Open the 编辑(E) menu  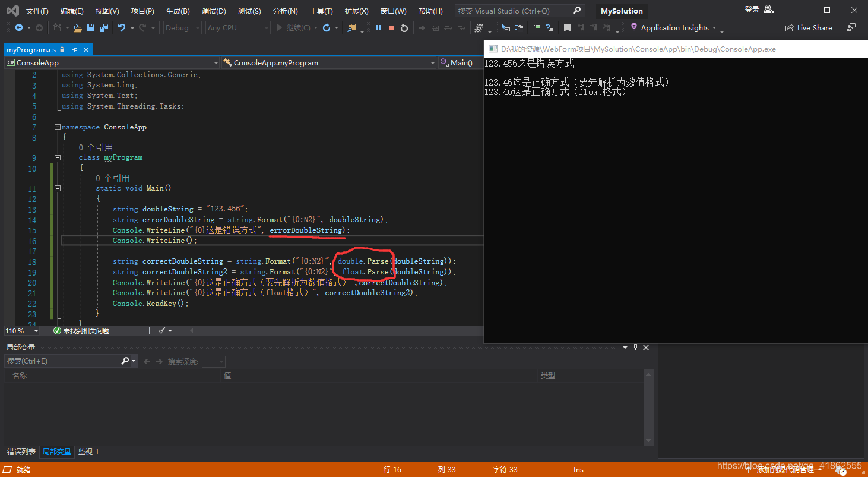(x=72, y=11)
